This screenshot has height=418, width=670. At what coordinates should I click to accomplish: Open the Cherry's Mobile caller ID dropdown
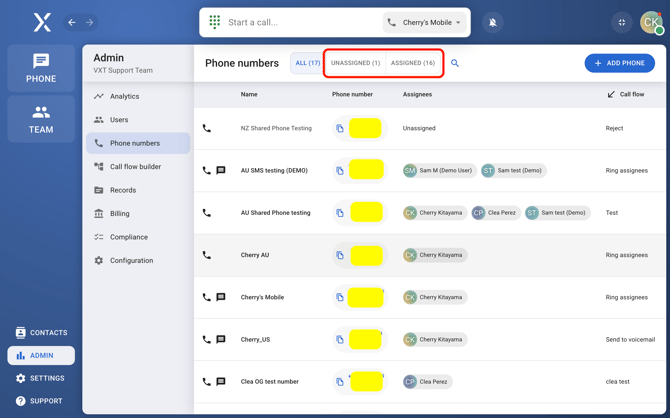(426, 22)
